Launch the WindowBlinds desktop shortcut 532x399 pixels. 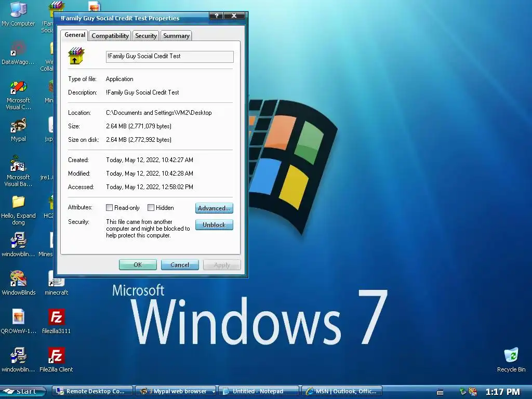click(x=18, y=283)
